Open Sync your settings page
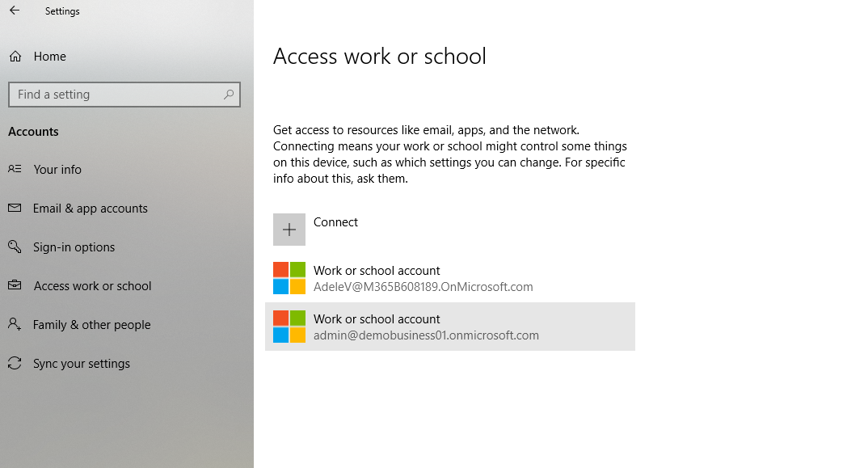868x468 pixels. click(x=82, y=363)
